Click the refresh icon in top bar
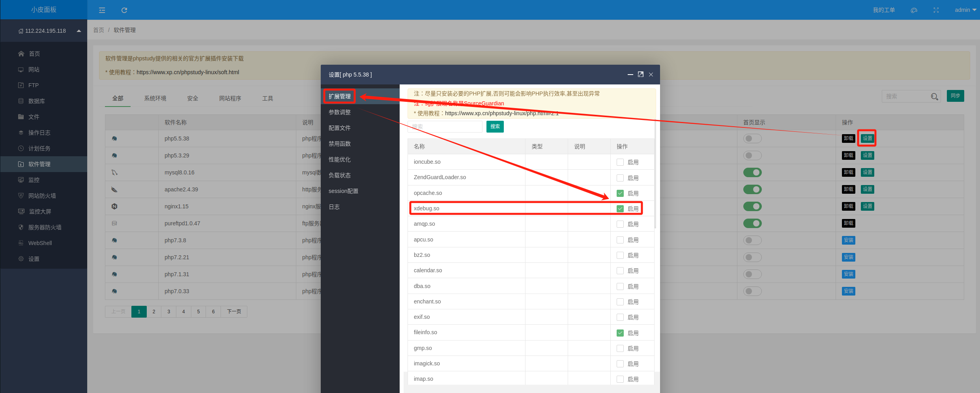Image resolution: width=980 pixels, height=393 pixels. pyautogui.click(x=124, y=10)
